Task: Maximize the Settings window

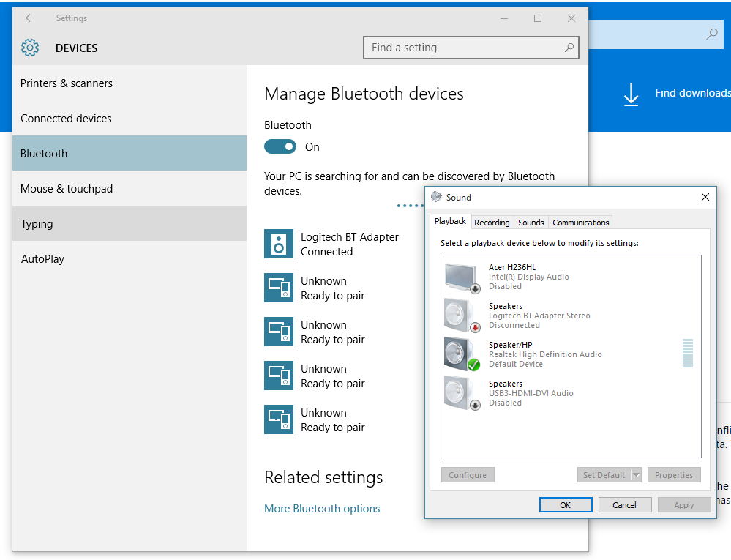Action: [x=538, y=18]
